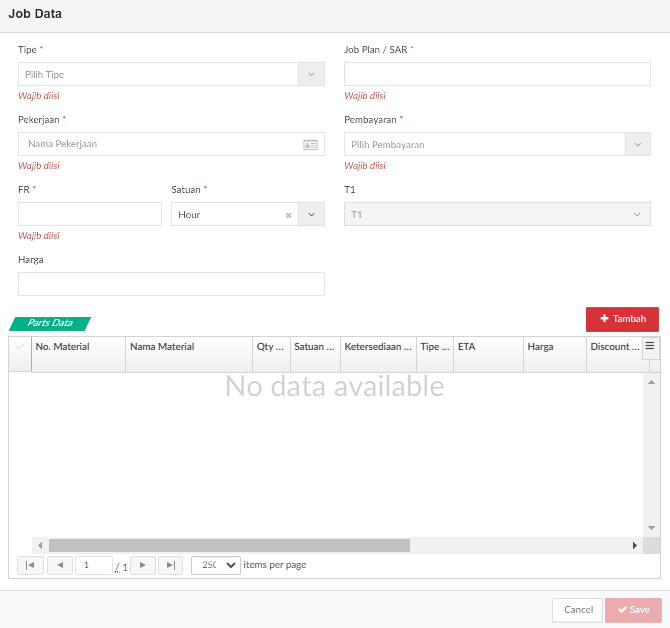Click the horizontal scrollbar thumb
This screenshot has height=628, width=670.
point(229,546)
